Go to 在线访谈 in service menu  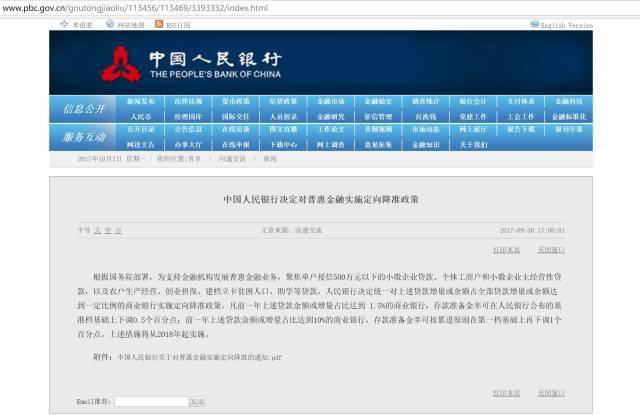[236, 129]
